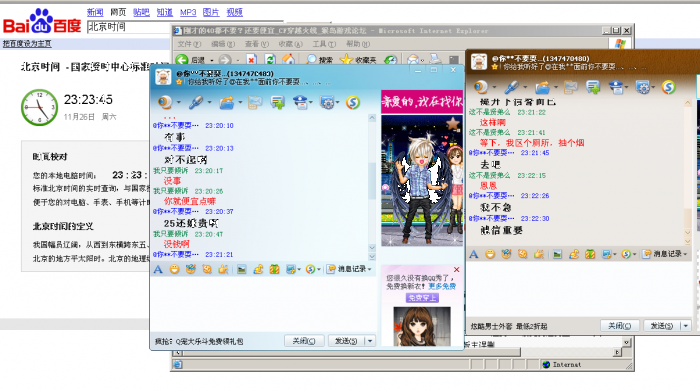Click the green refresh icon in Internet Explorer
The height and width of the screenshot is (391, 700).
coord(270,59)
